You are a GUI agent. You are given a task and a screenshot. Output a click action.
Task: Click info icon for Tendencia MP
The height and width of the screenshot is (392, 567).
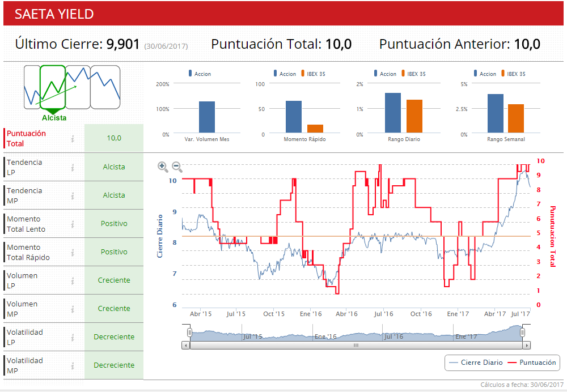(73, 195)
